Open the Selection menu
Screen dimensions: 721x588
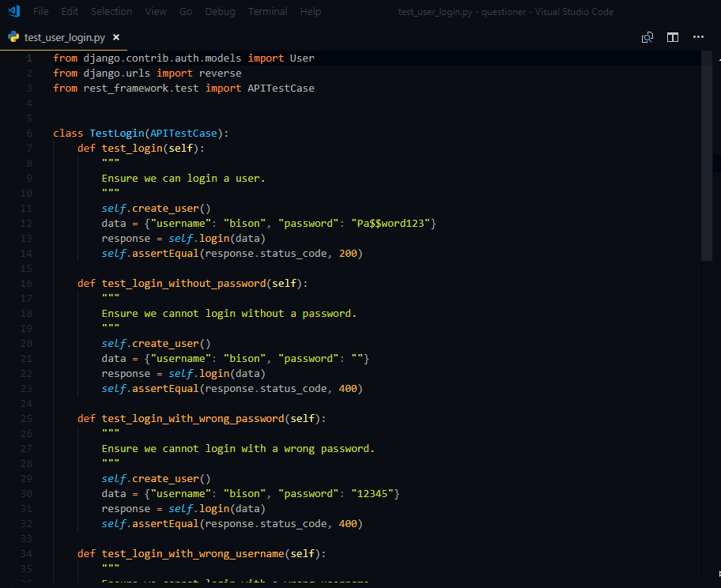point(111,11)
